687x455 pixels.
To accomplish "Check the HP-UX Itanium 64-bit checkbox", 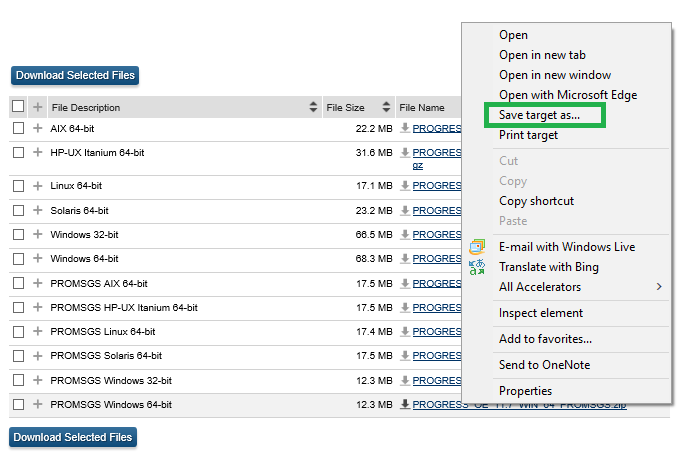I will [x=18, y=153].
